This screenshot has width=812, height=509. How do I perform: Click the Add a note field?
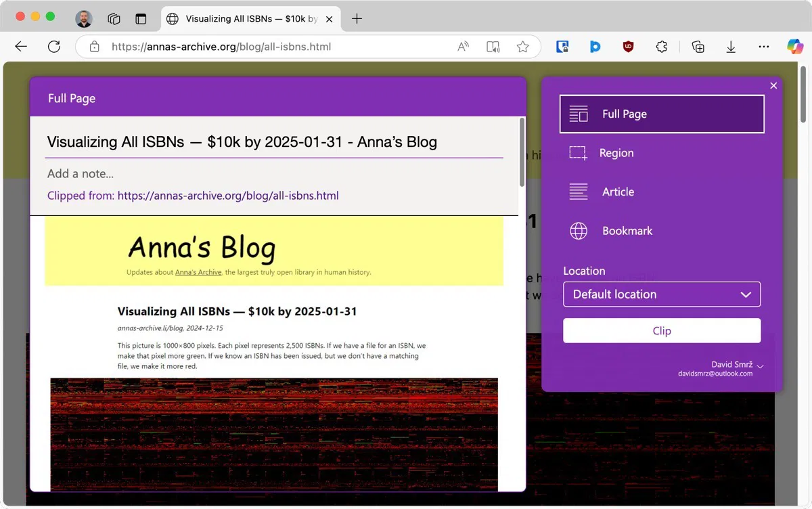point(81,174)
